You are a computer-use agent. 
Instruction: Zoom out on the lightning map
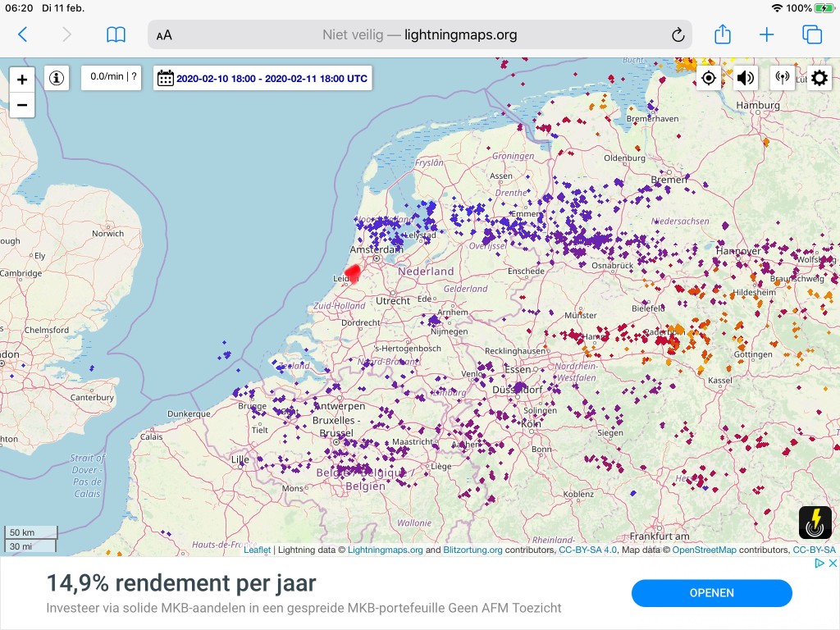click(x=22, y=104)
